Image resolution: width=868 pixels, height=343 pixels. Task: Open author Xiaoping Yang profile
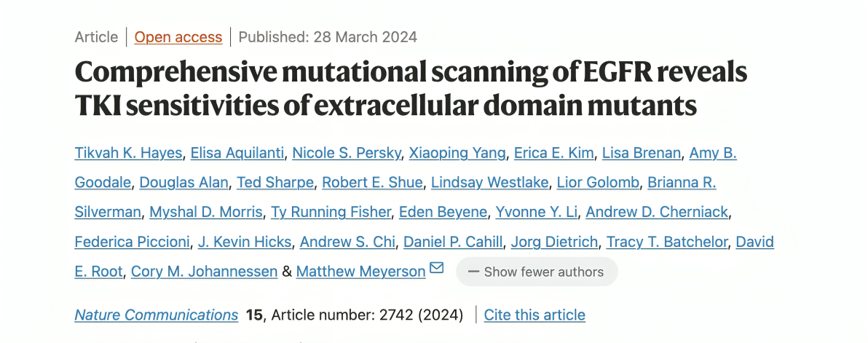(457, 153)
